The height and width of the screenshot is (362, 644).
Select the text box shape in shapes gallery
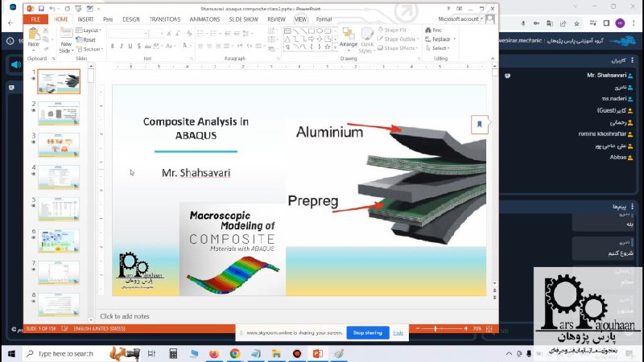point(287,31)
